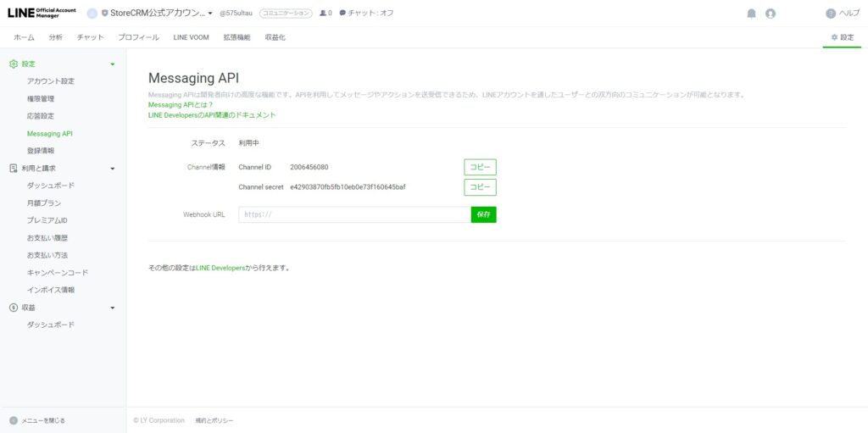Switch to the 分析 tab

[55, 37]
